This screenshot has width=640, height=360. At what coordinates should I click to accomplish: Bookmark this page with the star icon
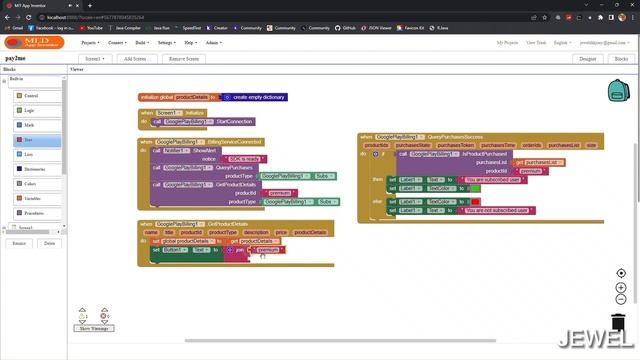coord(544,18)
